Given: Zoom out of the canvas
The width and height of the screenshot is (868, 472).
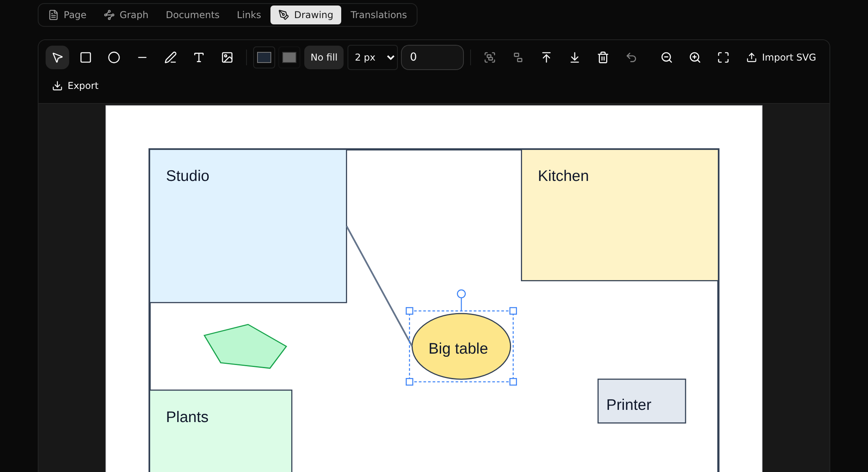Looking at the screenshot, I should click(x=667, y=57).
